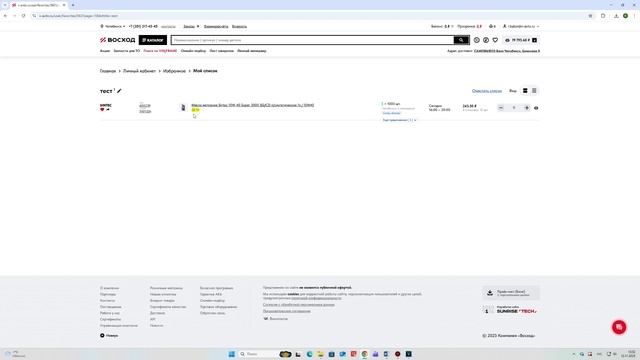640x360 pixels.
Task: Bookmark the page with the star icon
Action: [x=590, y=16]
